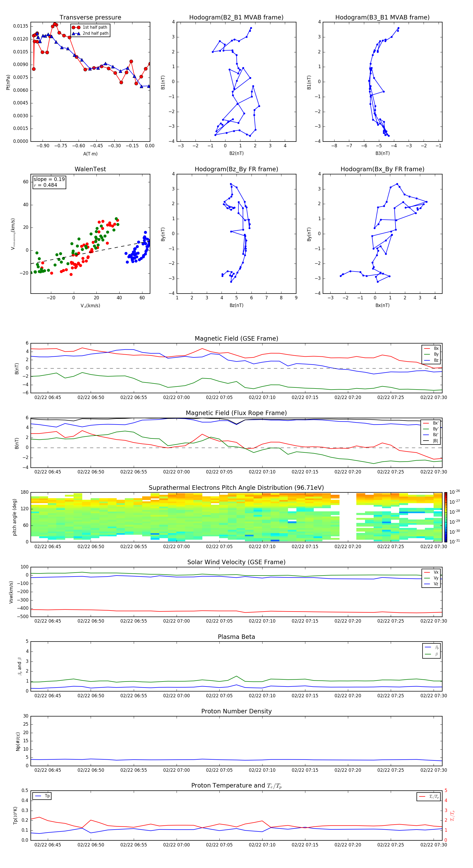Click the '10^-26' colorbar tick label
The image size is (473, 868).
[x=455, y=492]
